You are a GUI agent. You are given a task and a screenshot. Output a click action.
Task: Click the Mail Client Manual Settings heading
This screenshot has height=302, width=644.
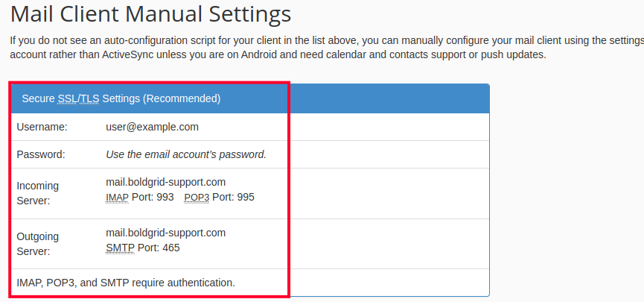[x=150, y=13]
